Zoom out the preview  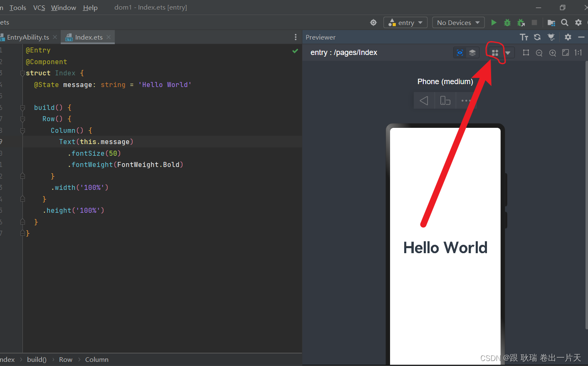(x=539, y=53)
